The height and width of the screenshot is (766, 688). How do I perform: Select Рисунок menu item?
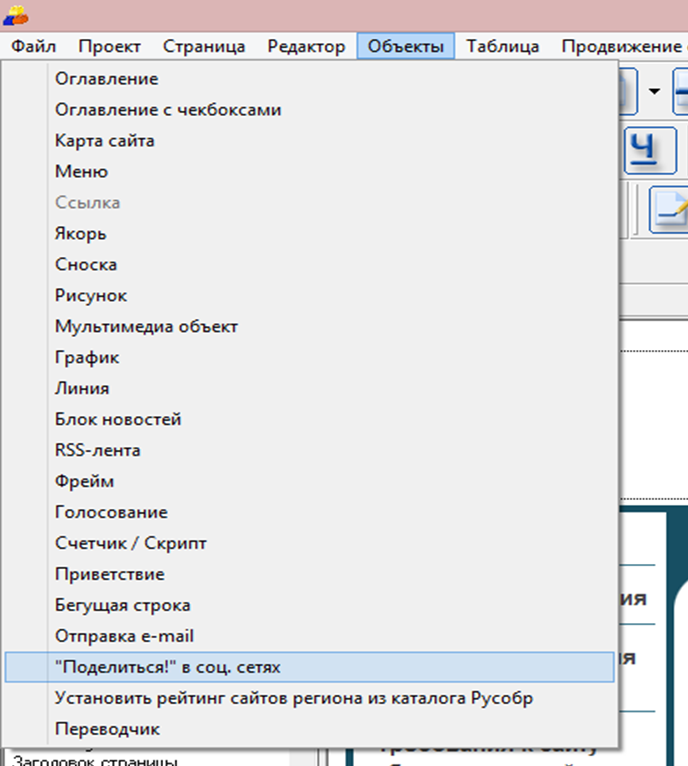[x=91, y=296]
